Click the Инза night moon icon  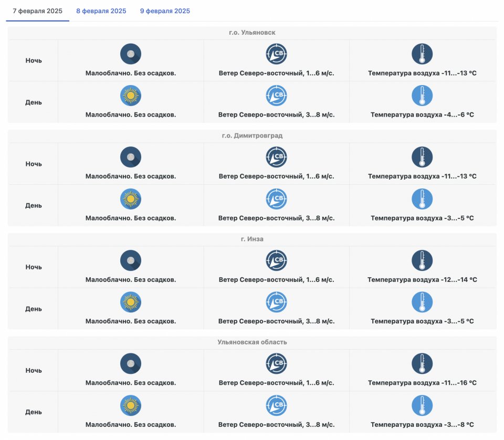click(x=131, y=260)
